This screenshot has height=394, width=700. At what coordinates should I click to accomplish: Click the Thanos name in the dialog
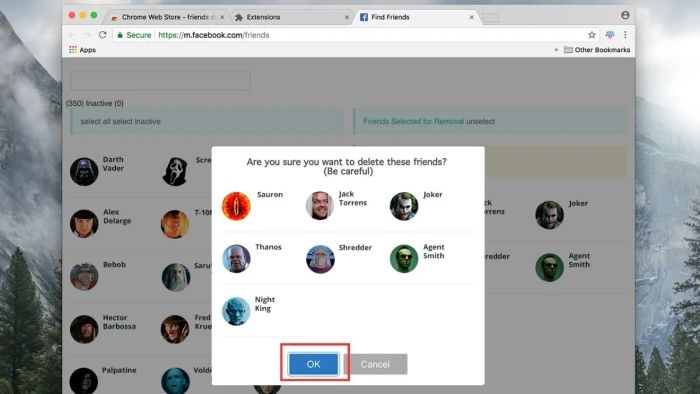point(268,247)
